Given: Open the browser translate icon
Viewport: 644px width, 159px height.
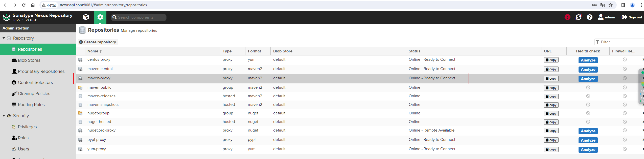Looking at the screenshot, I should 603,5.
